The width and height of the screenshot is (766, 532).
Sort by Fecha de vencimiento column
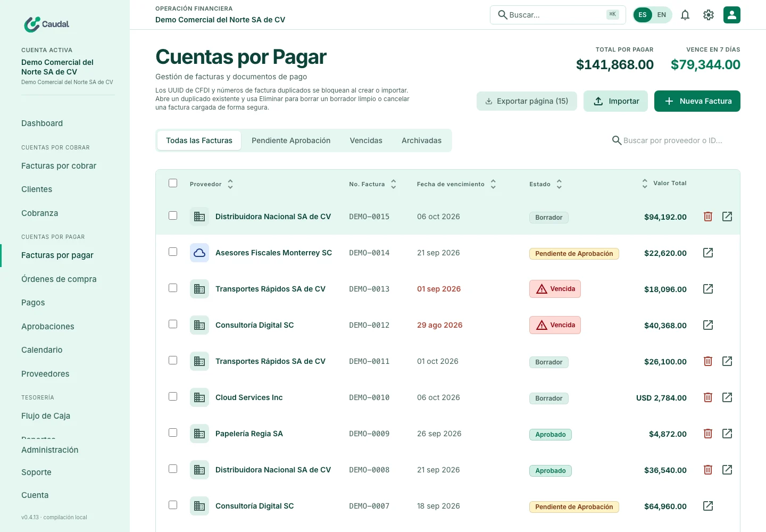tap(457, 184)
